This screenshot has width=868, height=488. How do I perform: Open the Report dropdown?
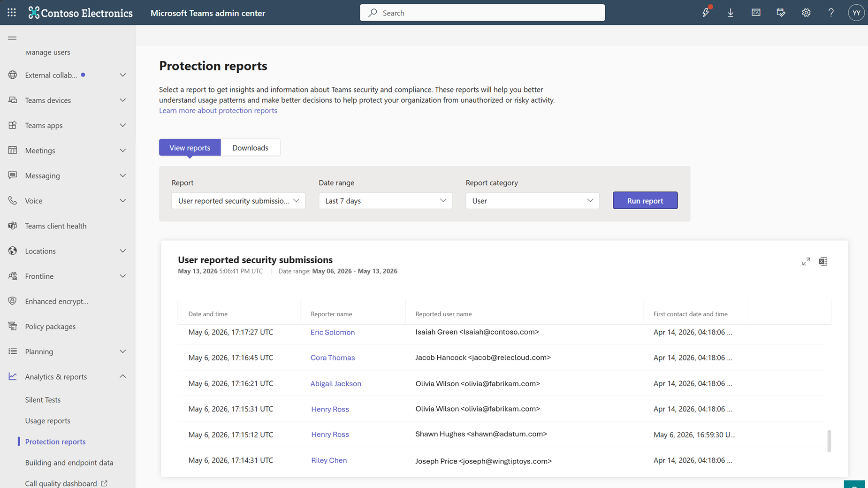(x=238, y=201)
